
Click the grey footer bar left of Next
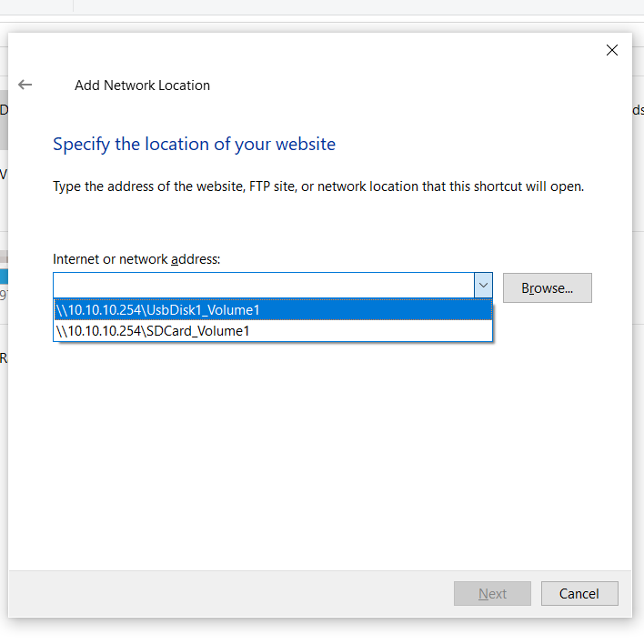[x=230, y=593]
